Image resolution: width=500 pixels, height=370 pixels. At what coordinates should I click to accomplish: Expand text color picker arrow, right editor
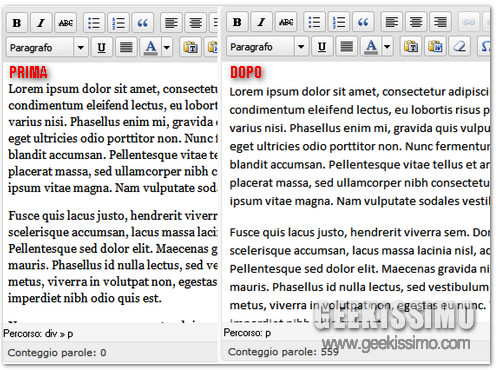pos(387,47)
